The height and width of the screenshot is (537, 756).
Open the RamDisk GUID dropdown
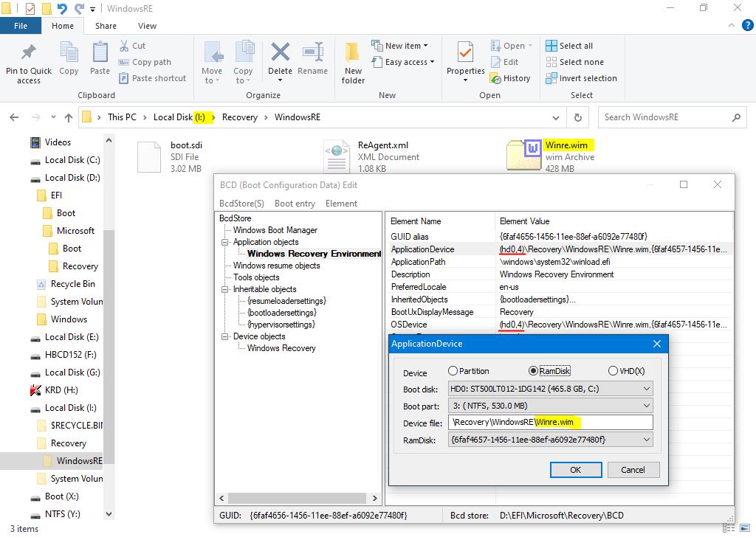pos(550,440)
